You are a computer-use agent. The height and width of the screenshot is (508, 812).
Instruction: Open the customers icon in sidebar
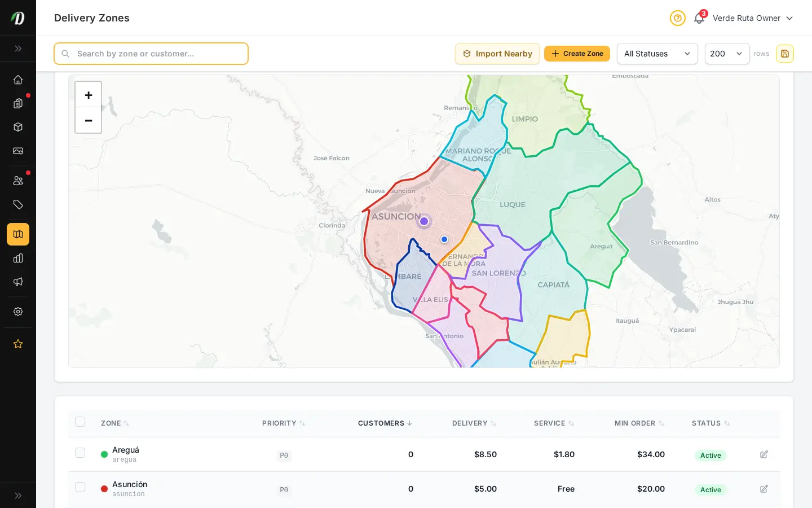point(18,181)
